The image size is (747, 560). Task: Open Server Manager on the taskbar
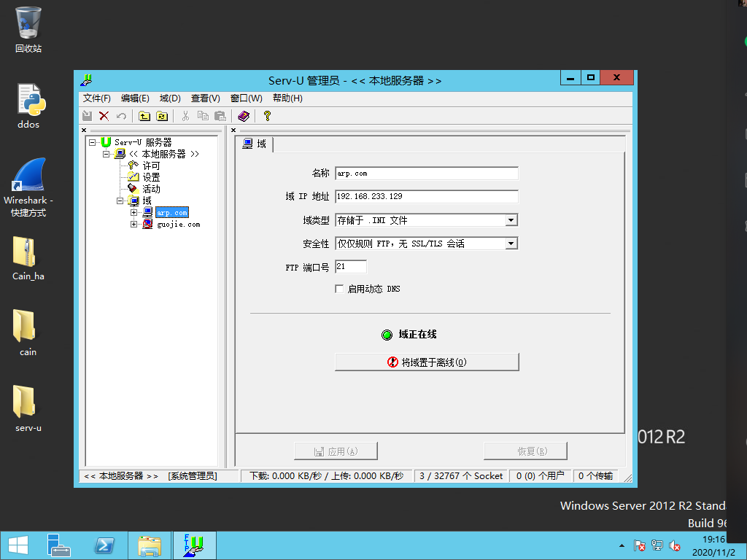[59, 545]
